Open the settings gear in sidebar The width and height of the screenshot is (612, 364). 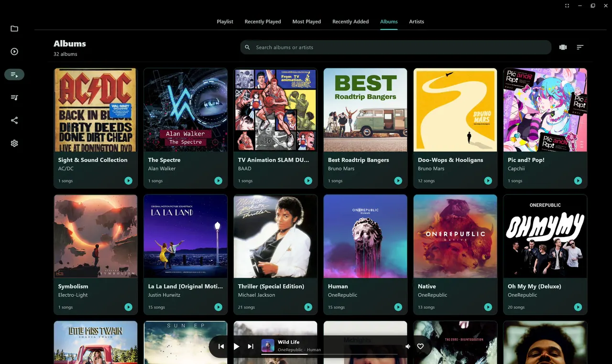[x=14, y=143]
